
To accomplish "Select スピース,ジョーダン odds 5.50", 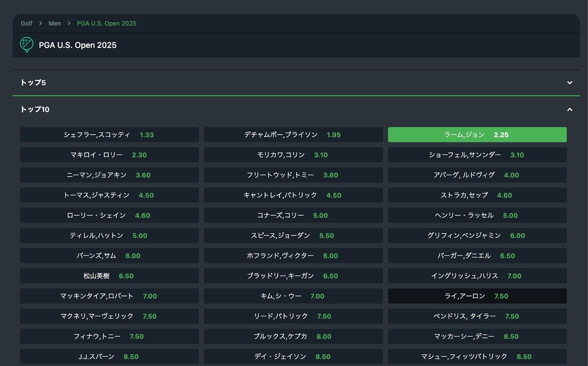I will [x=293, y=236].
